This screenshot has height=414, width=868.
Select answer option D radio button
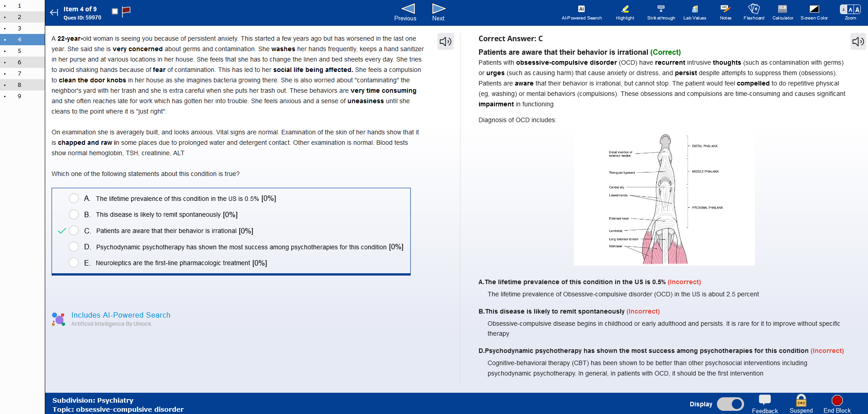tap(74, 247)
